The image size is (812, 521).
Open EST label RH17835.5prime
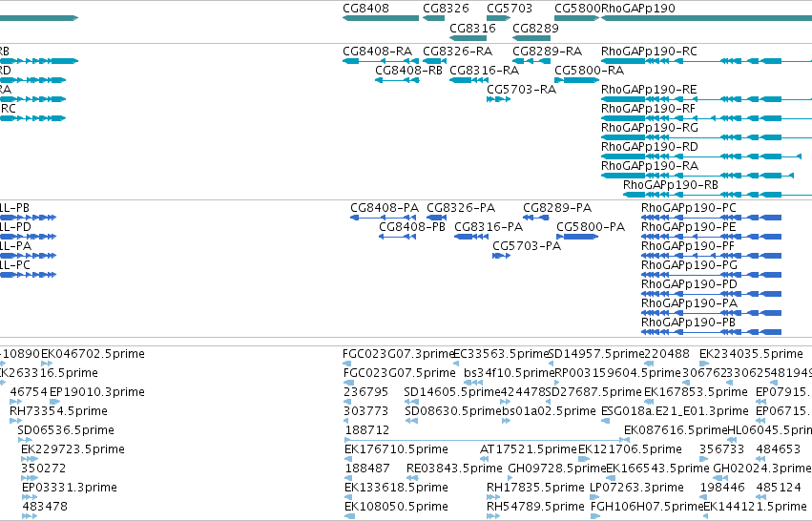coord(535,489)
